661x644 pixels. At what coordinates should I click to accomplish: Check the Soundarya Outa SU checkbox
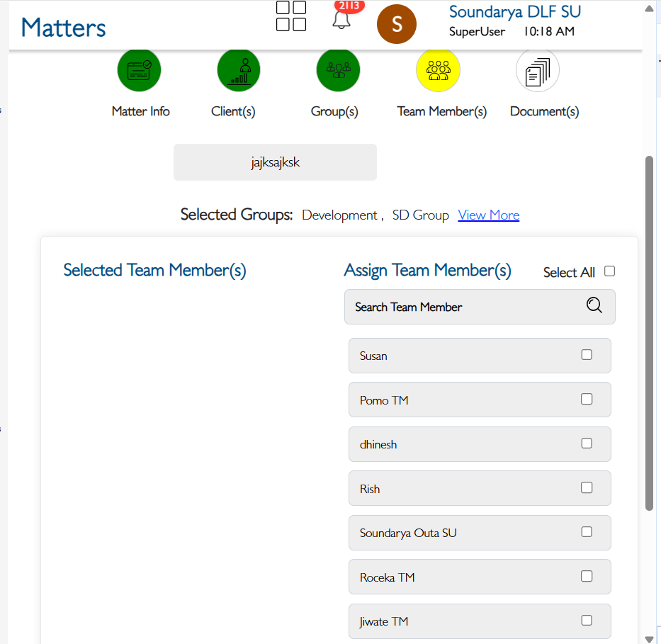(587, 532)
